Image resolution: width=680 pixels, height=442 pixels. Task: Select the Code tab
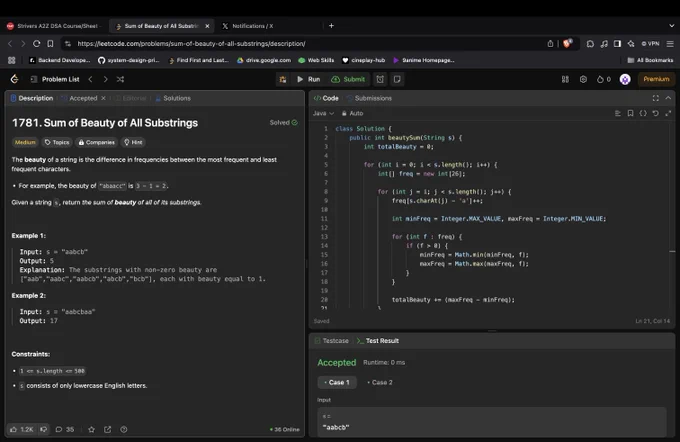point(326,98)
